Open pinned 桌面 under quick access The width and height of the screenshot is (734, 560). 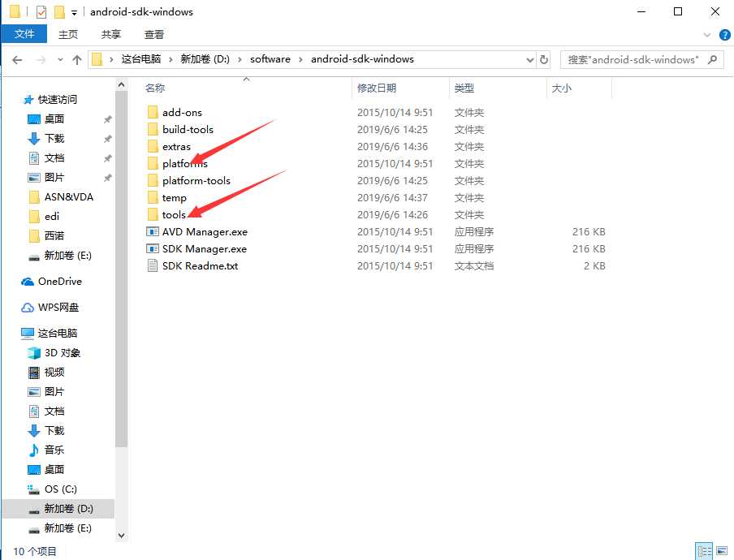tap(54, 118)
